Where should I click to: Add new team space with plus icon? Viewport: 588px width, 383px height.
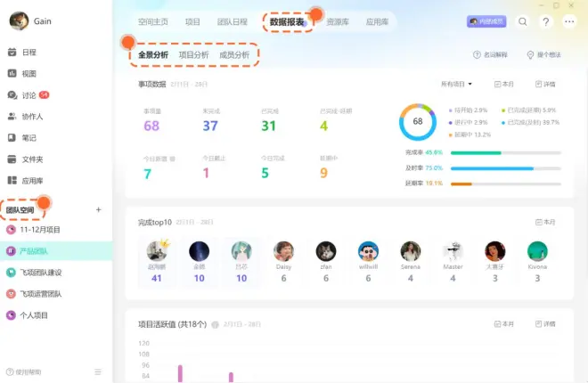coord(98,209)
